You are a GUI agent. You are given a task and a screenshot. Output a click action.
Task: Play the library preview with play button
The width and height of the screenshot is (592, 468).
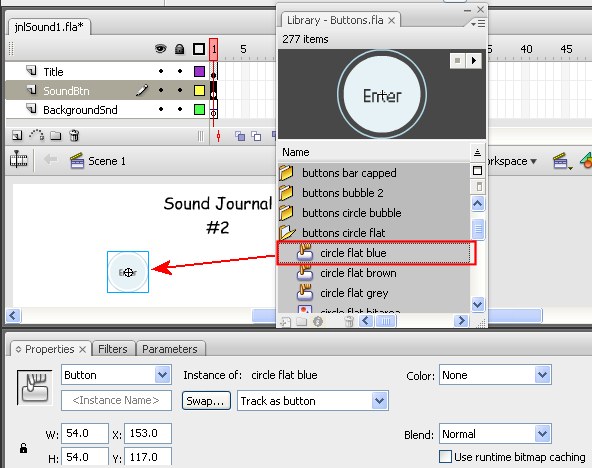[474, 60]
